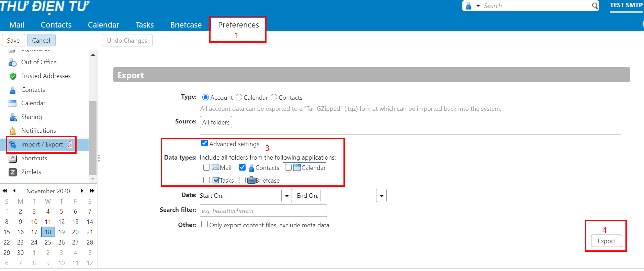This screenshot has height=271, width=644.
Task: Click the Briefcase icon in data types
Action: [251, 180]
